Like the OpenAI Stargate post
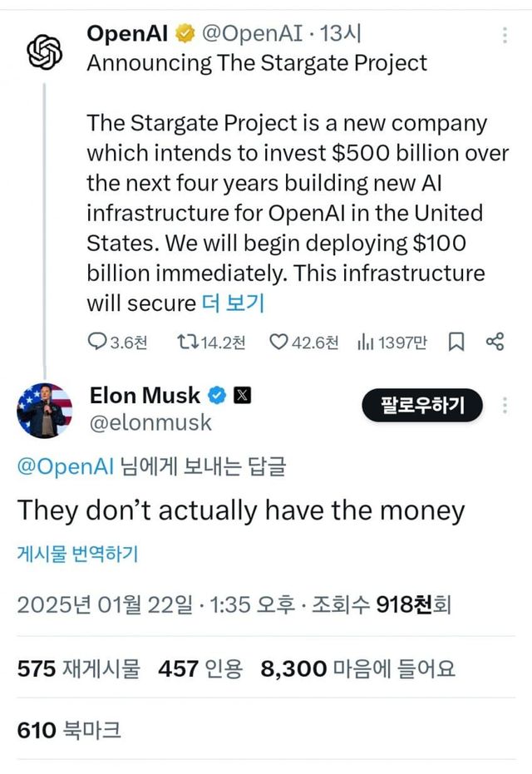The image size is (532, 774). point(278,342)
